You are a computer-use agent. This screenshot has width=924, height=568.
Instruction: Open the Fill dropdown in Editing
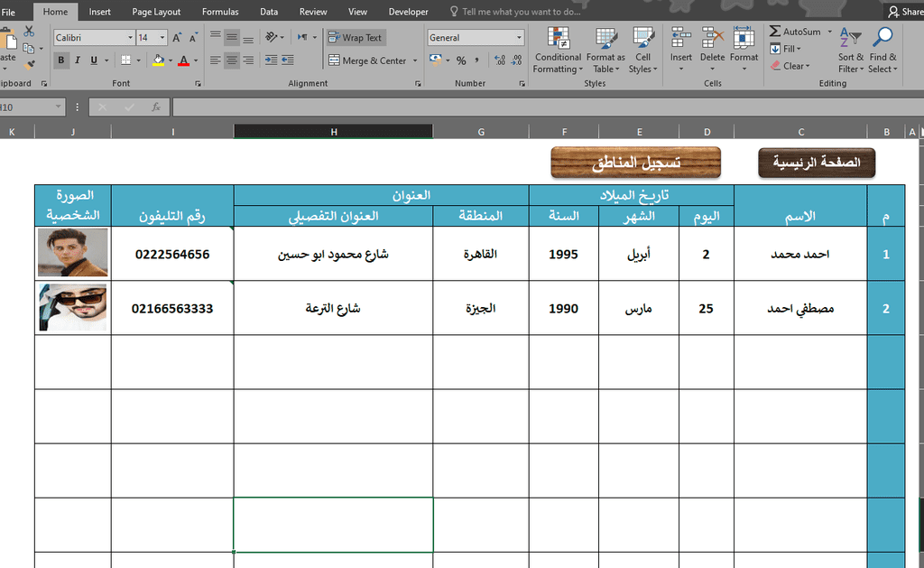click(x=786, y=49)
